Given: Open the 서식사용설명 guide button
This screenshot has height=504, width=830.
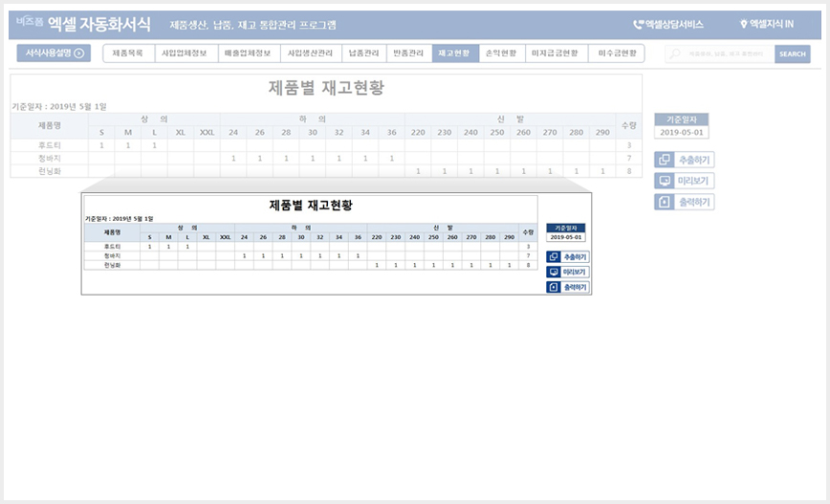Looking at the screenshot, I should 54,53.
